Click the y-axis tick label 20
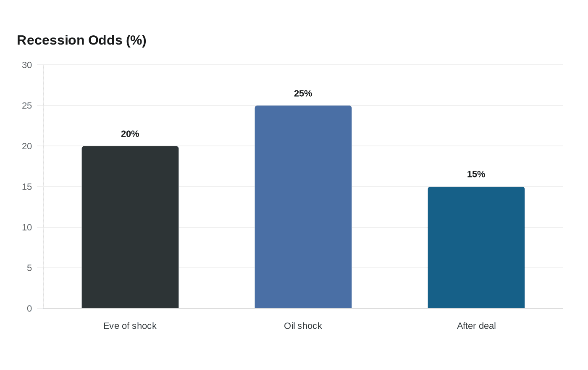This screenshot has height=370, width=588. tap(27, 146)
